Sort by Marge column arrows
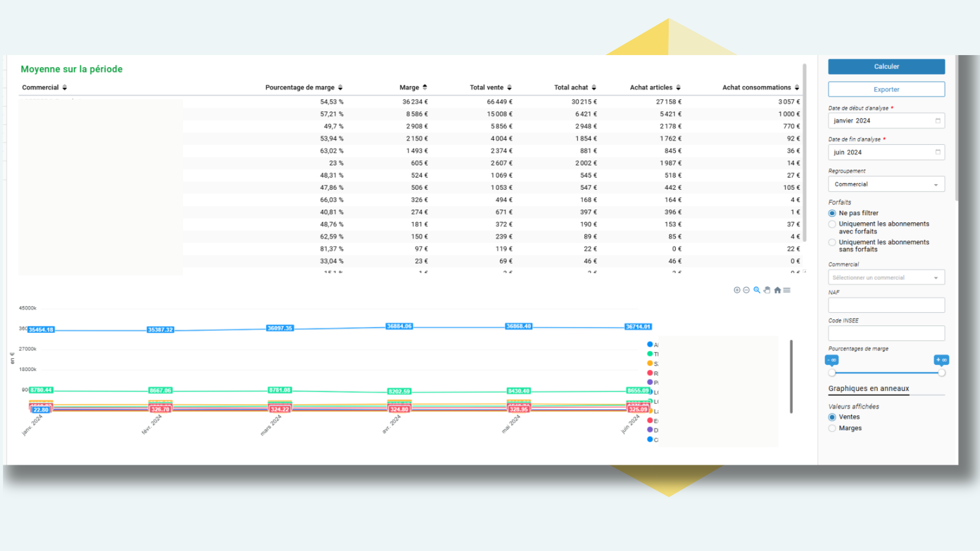Screen dimensions: 980x551 click(425, 87)
